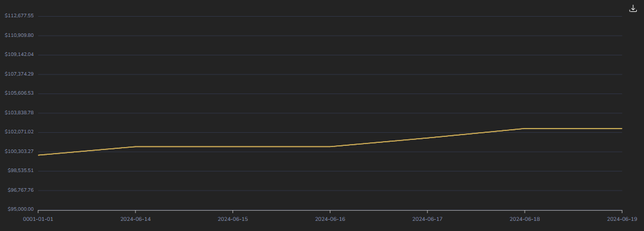Click the 2024-06-14 date label
The image size is (644, 231).
pos(135,219)
